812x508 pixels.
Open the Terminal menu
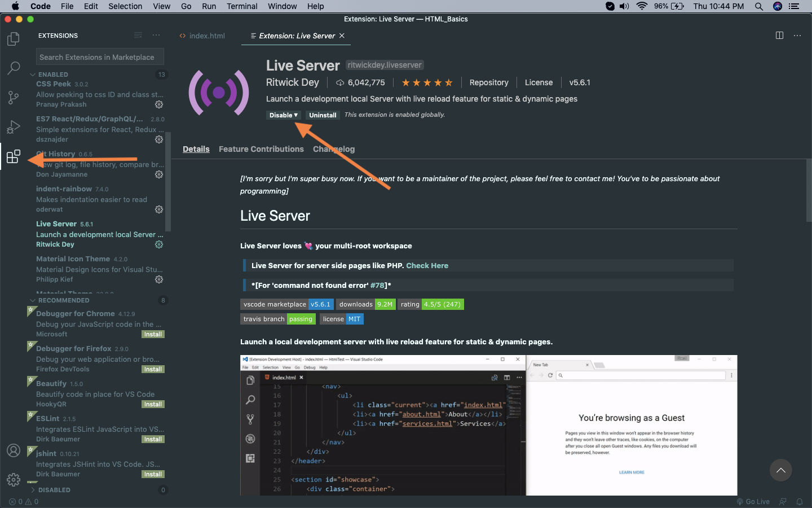(x=242, y=6)
